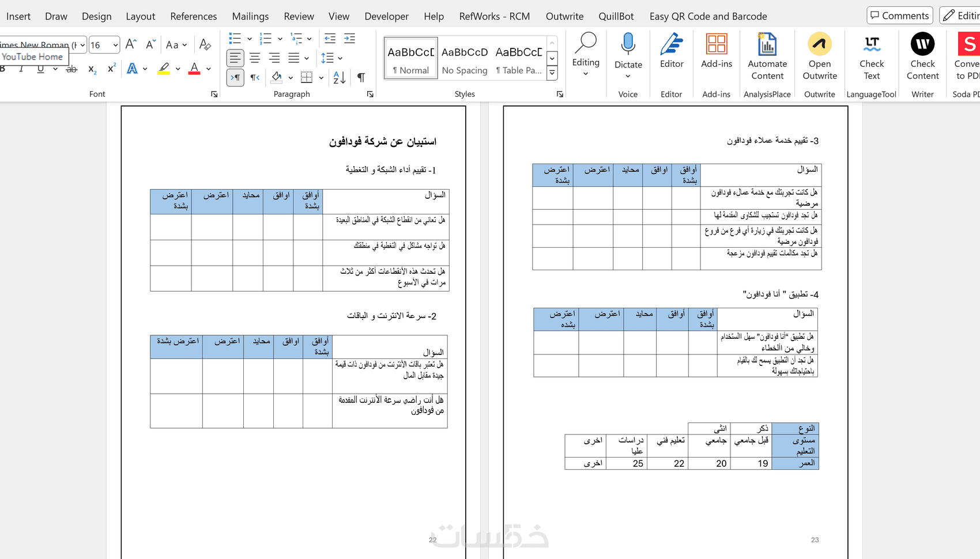This screenshot has height=559, width=980.
Task: Go to the References tab
Action: pyautogui.click(x=194, y=16)
